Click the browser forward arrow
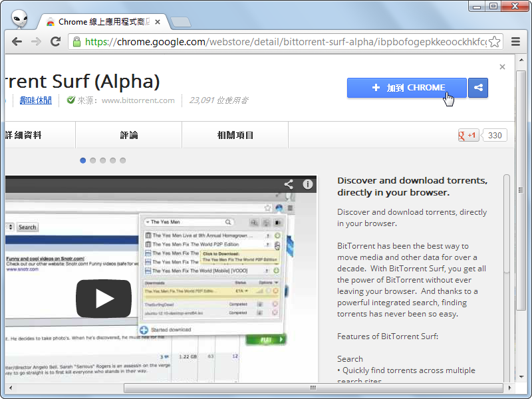This screenshot has width=532, height=399. pos(36,42)
